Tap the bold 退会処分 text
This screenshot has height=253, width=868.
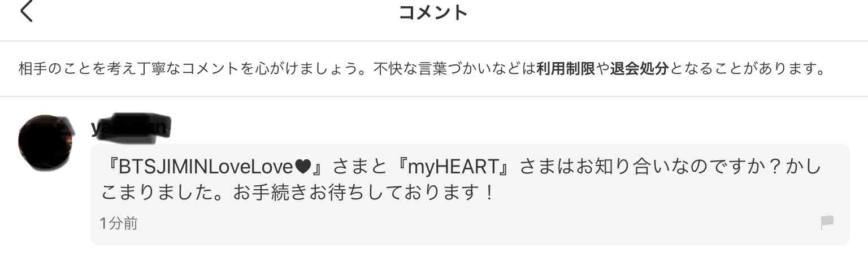tap(639, 69)
